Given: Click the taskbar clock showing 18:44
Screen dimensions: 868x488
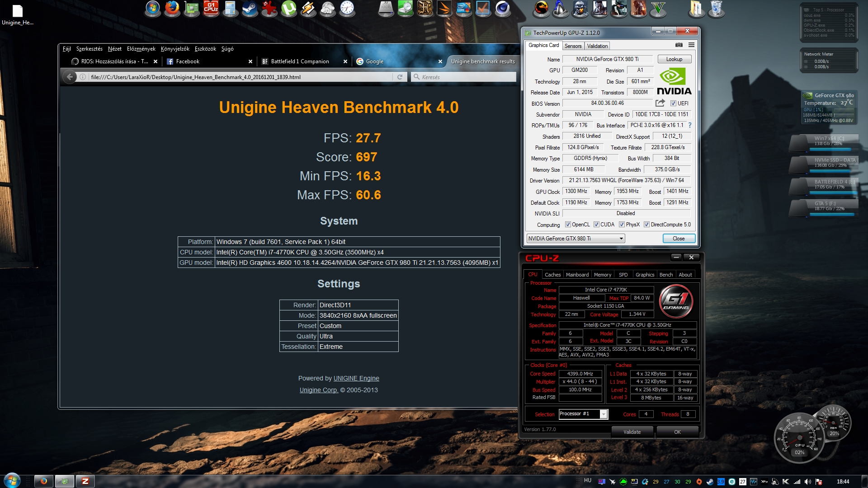Looking at the screenshot, I should point(843,482).
